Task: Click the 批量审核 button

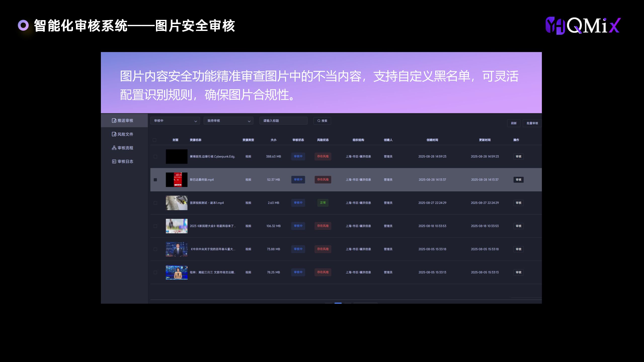Action: [532, 123]
